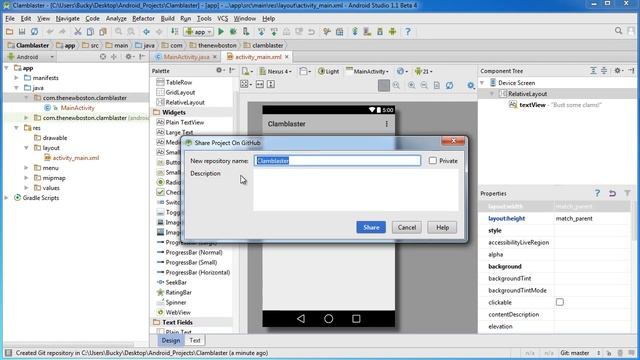Expand the menu folder
The height and width of the screenshot is (360, 640).
[x=26, y=168]
